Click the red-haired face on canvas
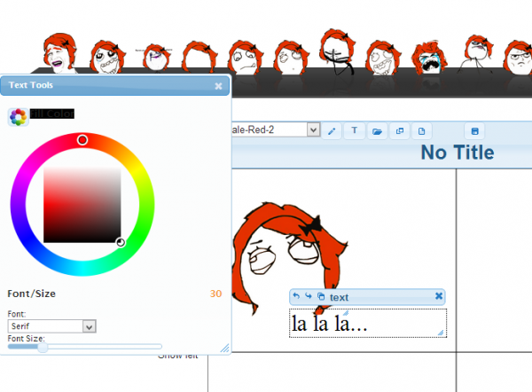This screenshot has height=392, width=532. tap(289, 257)
